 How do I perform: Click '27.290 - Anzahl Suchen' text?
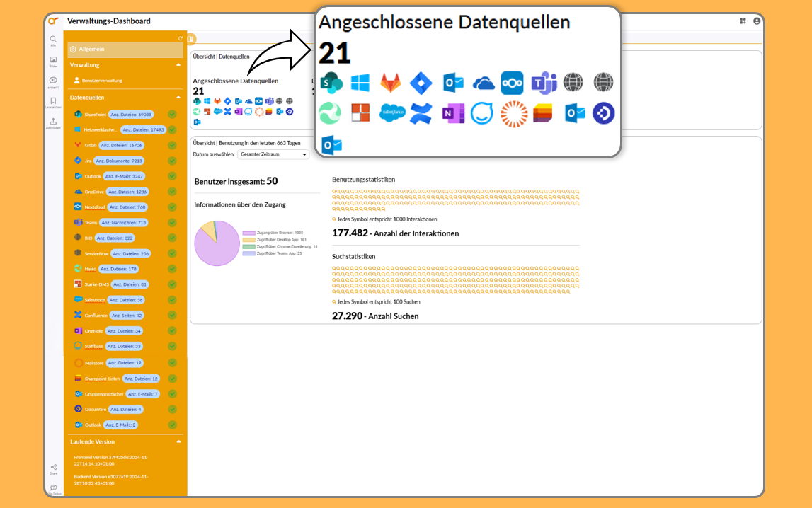tap(375, 316)
